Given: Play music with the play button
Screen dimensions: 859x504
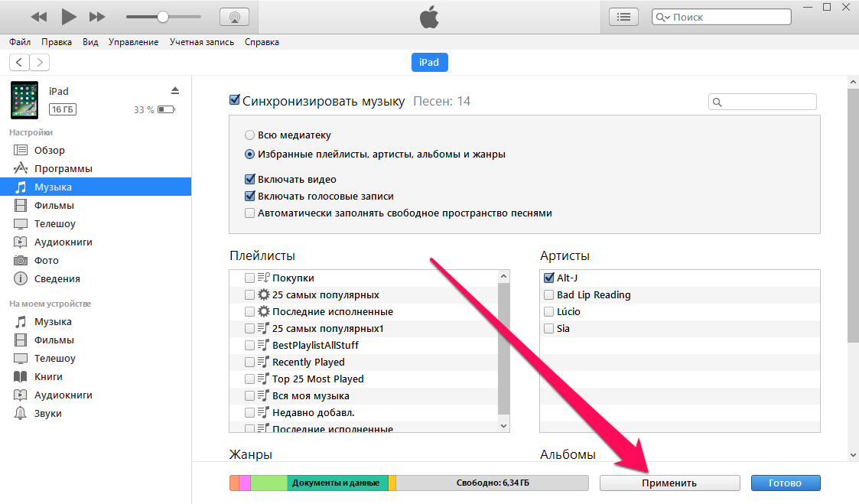Looking at the screenshot, I should click(x=69, y=17).
